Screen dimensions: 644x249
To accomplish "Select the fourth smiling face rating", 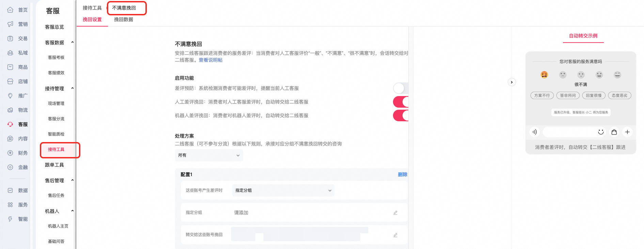I will (x=599, y=75).
